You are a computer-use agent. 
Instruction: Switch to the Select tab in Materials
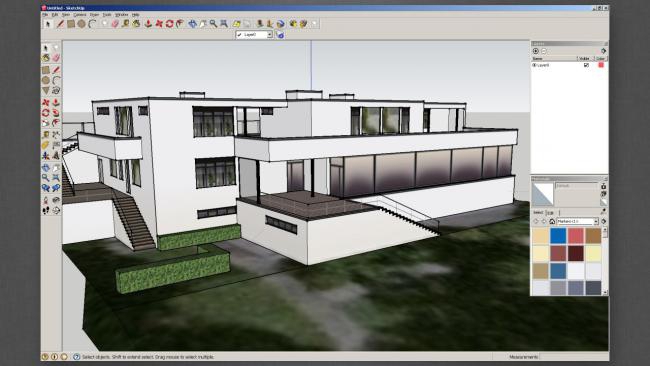click(538, 212)
